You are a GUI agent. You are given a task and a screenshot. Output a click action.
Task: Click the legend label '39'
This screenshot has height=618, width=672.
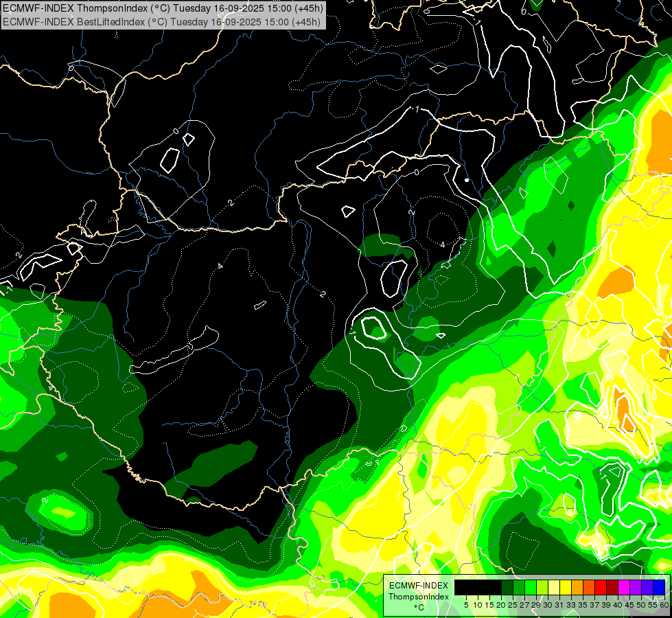tap(606, 605)
